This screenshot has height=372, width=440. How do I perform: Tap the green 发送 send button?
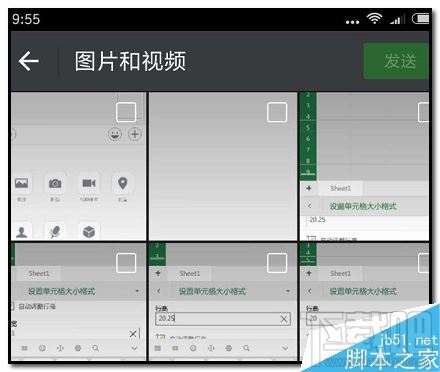396,61
